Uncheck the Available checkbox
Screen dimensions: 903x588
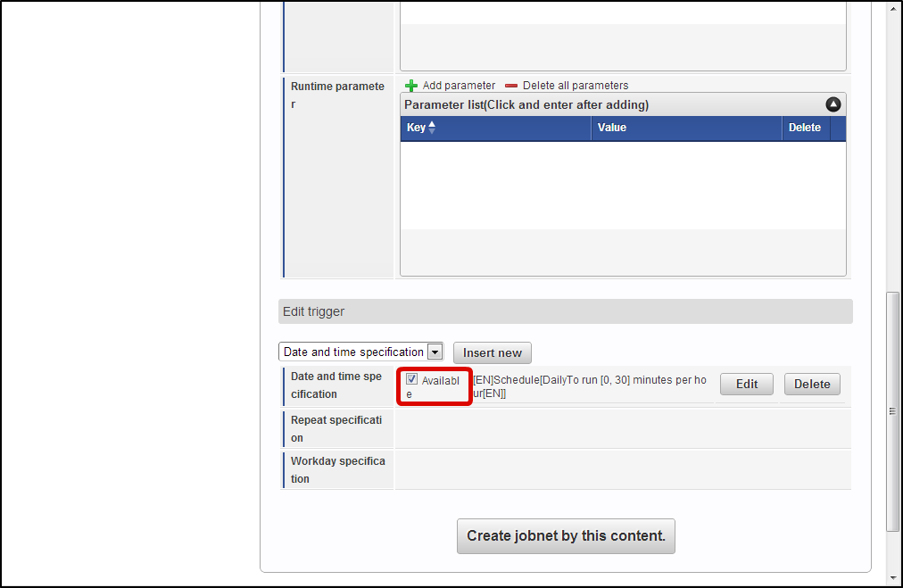click(411, 379)
